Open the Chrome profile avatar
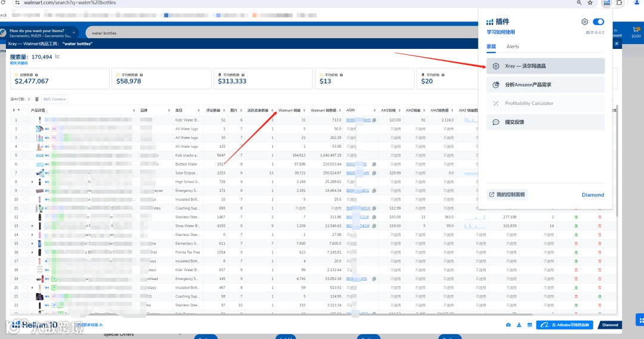Viewport: 644px width, 339px height. coord(637,3)
